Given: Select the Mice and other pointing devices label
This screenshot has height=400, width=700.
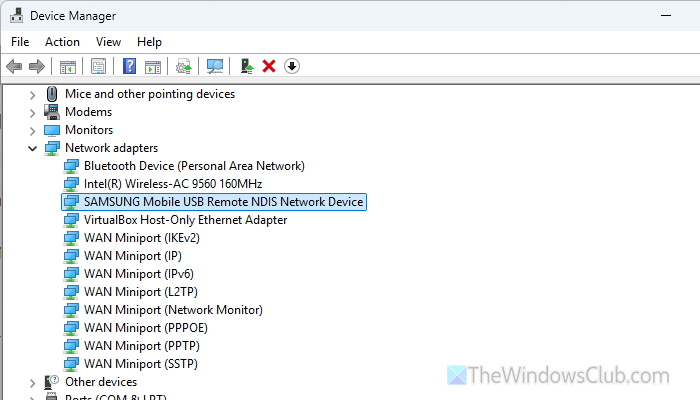Looking at the screenshot, I should (150, 94).
